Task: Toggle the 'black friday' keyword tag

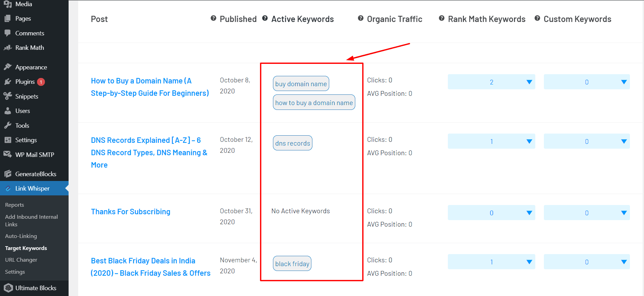Action: (x=292, y=264)
